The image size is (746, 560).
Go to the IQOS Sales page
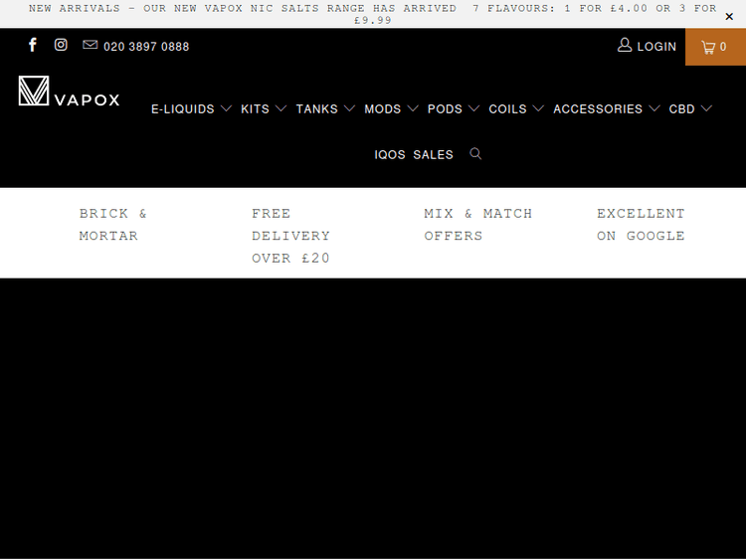pyautogui.click(x=414, y=155)
